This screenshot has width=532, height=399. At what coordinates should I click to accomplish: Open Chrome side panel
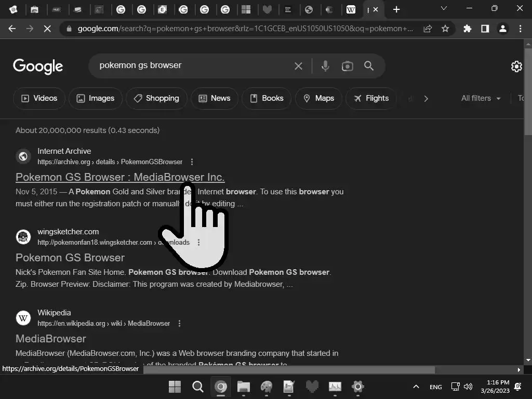point(485,29)
